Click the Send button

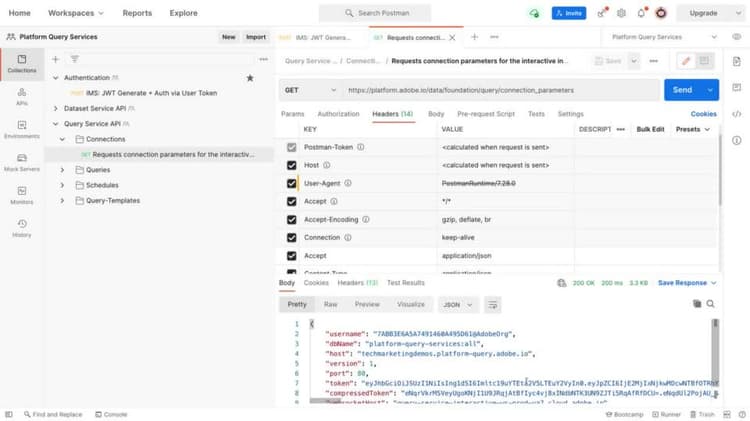click(x=683, y=90)
